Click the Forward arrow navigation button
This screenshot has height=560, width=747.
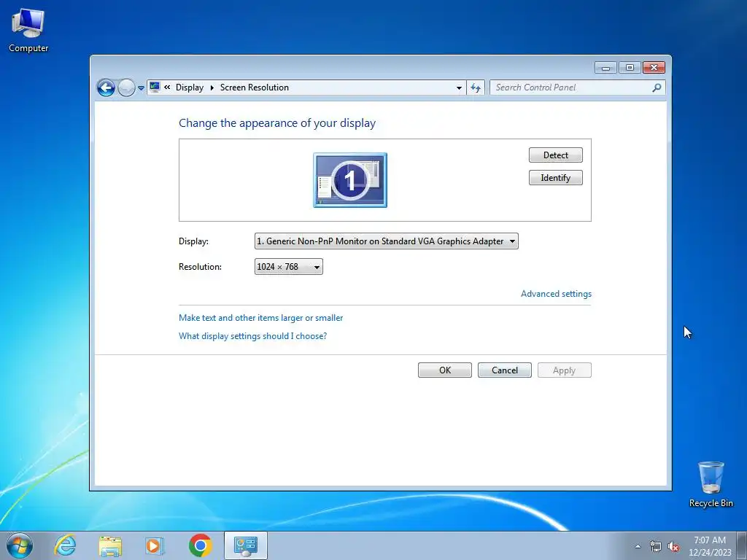(x=126, y=87)
